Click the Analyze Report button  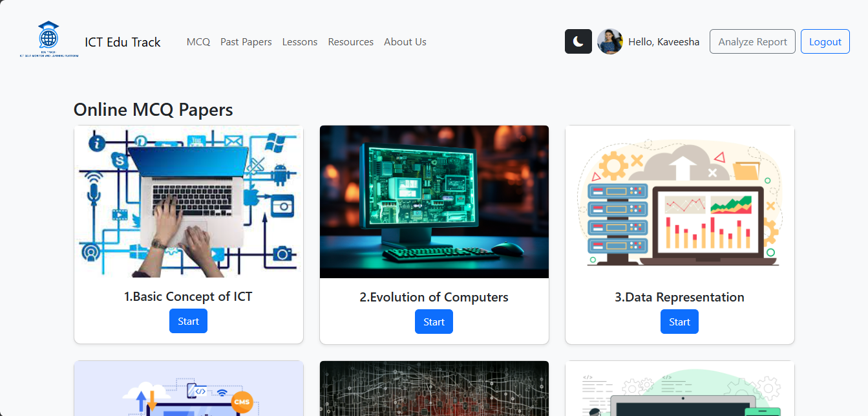click(x=752, y=41)
